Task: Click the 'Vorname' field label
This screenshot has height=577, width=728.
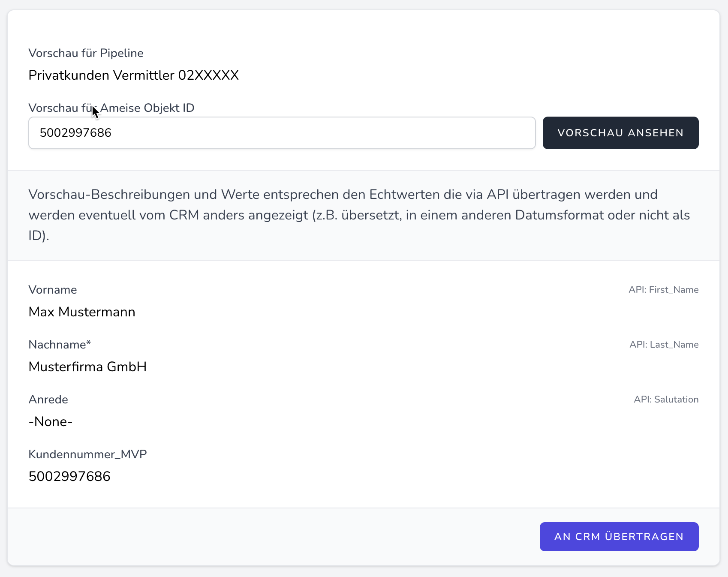Action: [x=53, y=290]
